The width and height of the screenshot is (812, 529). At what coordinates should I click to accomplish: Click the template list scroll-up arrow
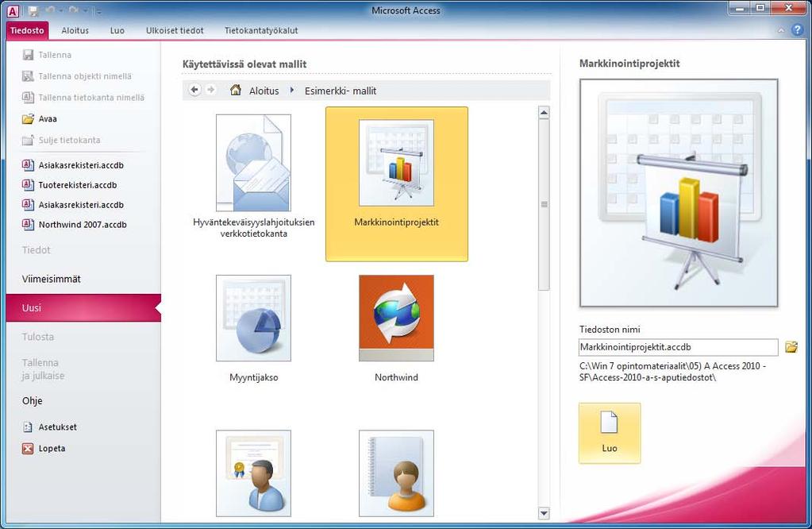tap(544, 113)
